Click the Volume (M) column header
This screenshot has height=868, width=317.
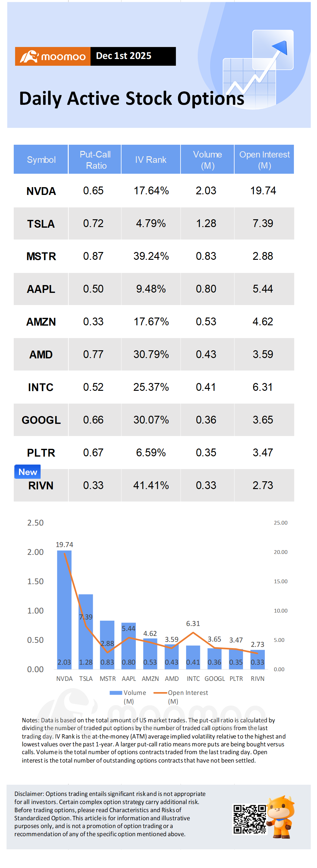coord(207,160)
